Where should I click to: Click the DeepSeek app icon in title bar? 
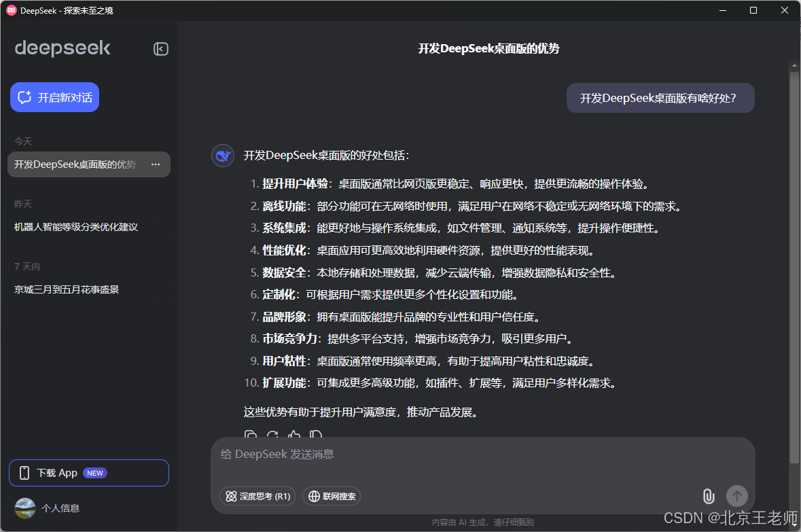point(12,10)
